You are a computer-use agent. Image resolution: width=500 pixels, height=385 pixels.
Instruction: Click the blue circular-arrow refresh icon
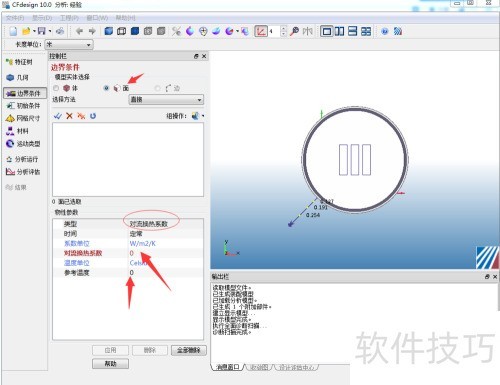(x=93, y=116)
